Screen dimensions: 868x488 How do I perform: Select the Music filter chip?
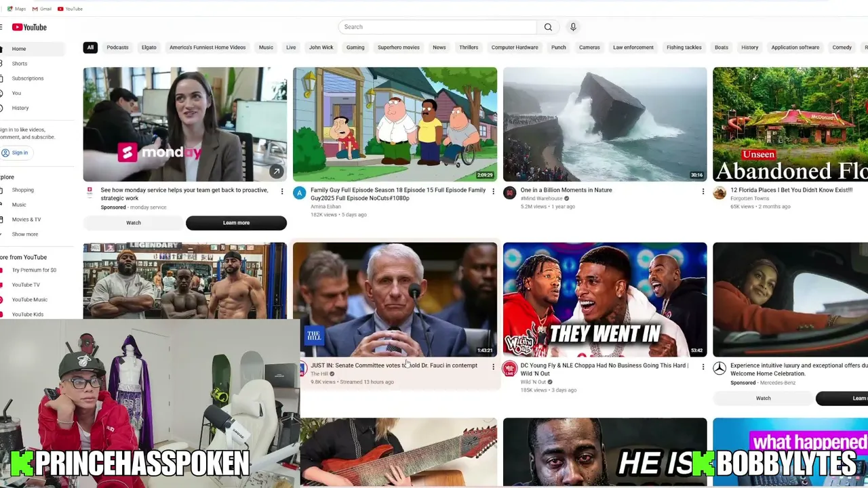[266, 47]
